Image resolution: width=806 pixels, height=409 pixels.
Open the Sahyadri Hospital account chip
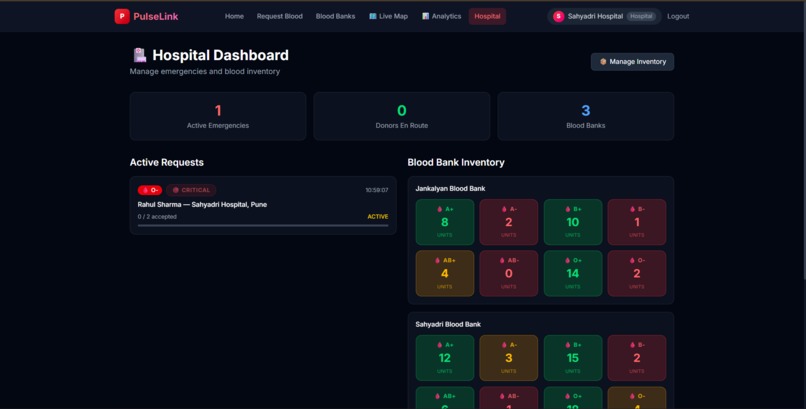604,16
